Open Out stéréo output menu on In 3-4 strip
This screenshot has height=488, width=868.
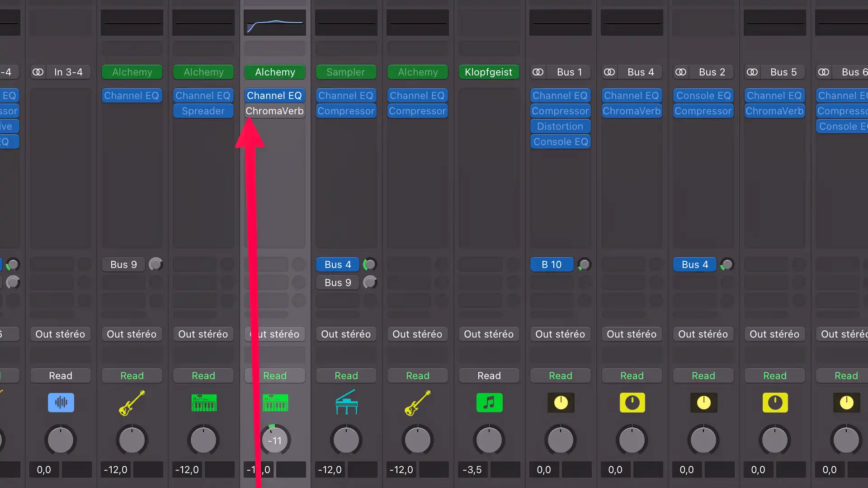tap(61, 334)
